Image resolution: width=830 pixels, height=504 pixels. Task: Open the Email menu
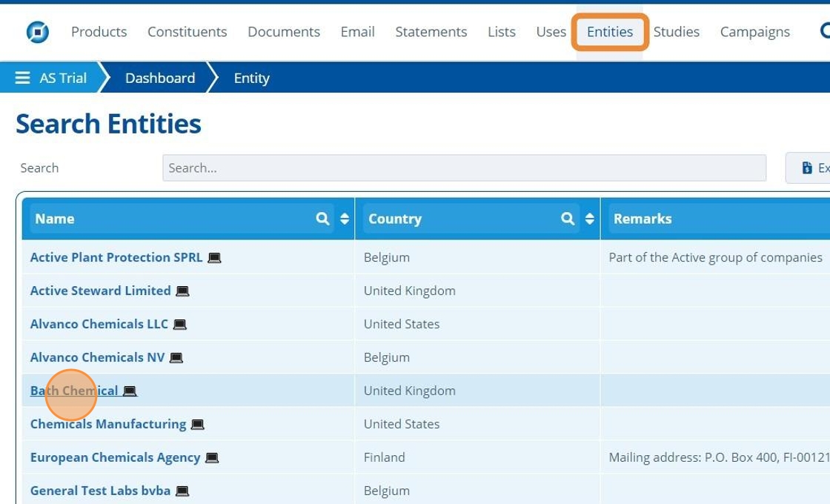[358, 32]
